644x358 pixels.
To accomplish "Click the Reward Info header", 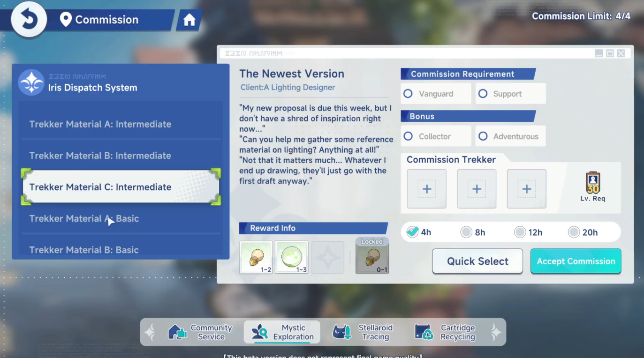I will 313,228.
